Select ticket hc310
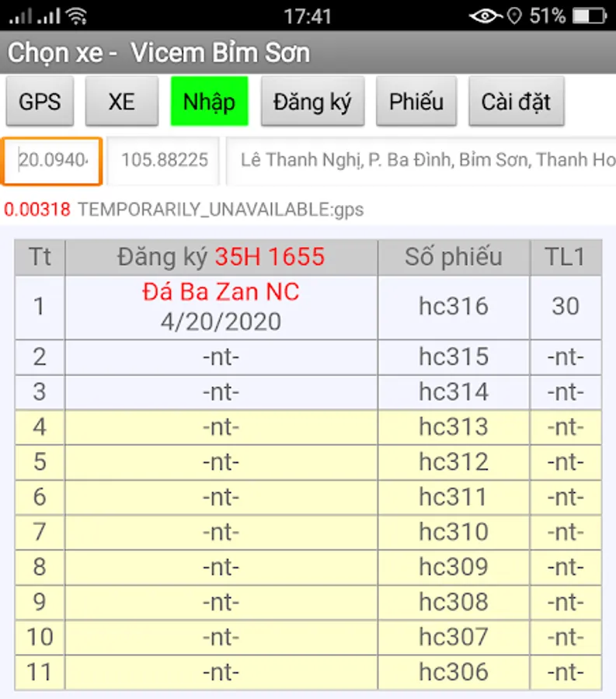Image resolution: width=616 pixels, height=699 pixels. click(x=454, y=532)
